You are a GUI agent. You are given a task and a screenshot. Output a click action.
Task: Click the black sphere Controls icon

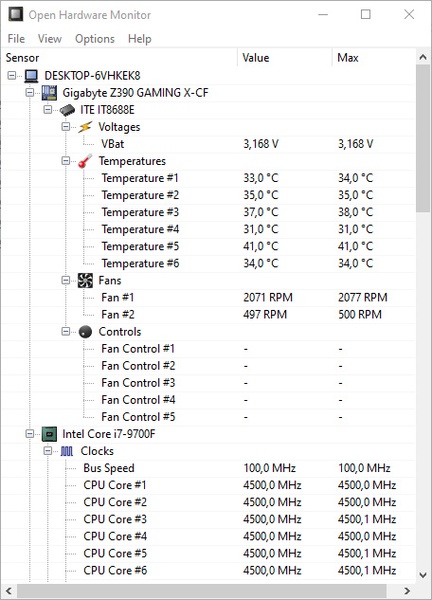click(x=85, y=332)
